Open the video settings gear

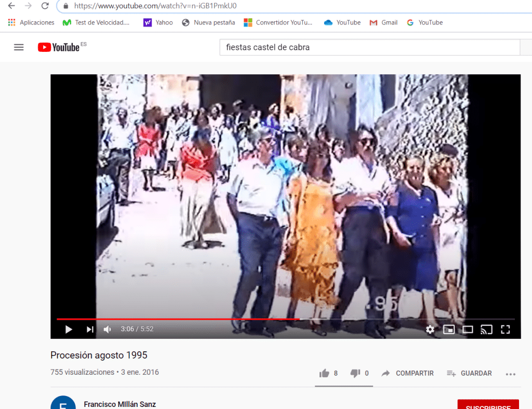pos(430,330)
